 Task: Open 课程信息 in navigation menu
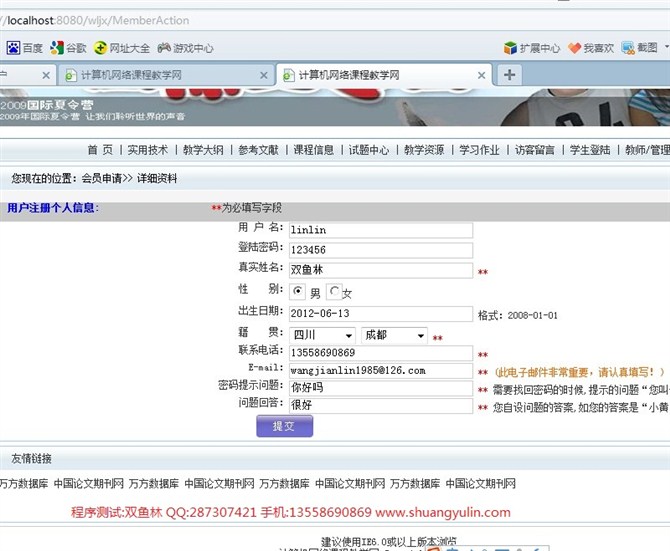pyautogui.click(x=313, y=150)
